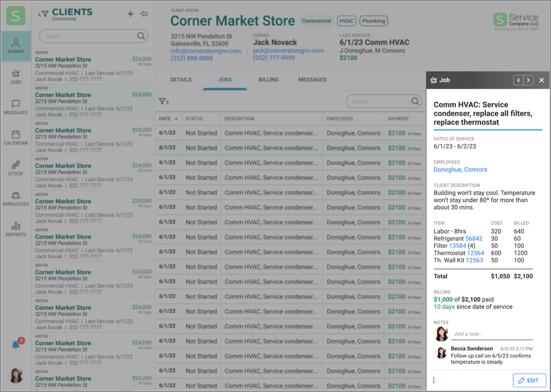Add a new client with plus icon
The width and height of the screenshot is (551, 392).
[x=130, y=14]
